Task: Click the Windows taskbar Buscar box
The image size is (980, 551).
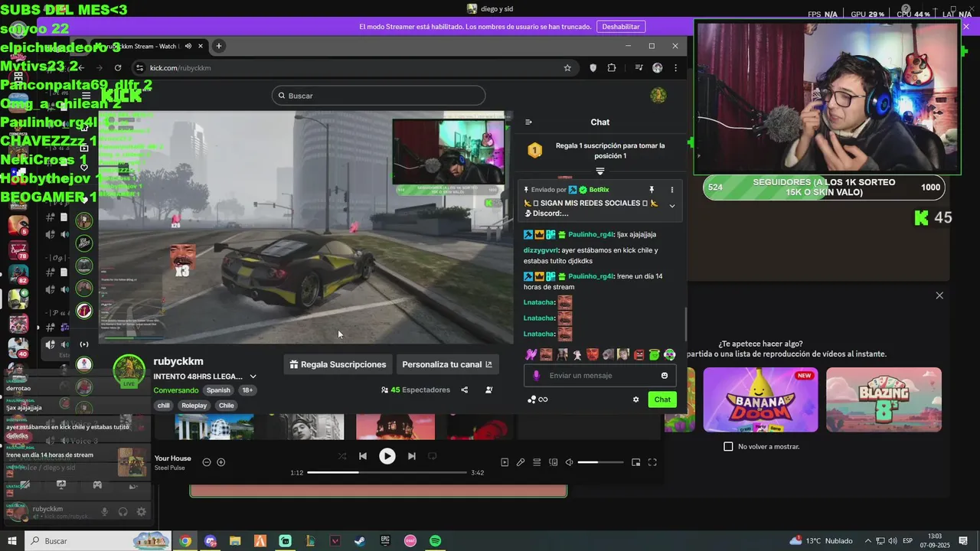Action: (x=98, y=541)
